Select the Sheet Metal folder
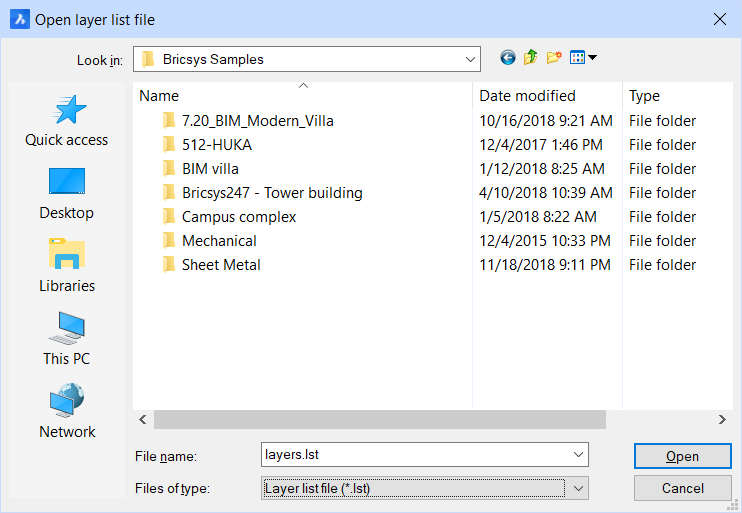Viewport: 742px width, 513px height. [x=221, y=265]
